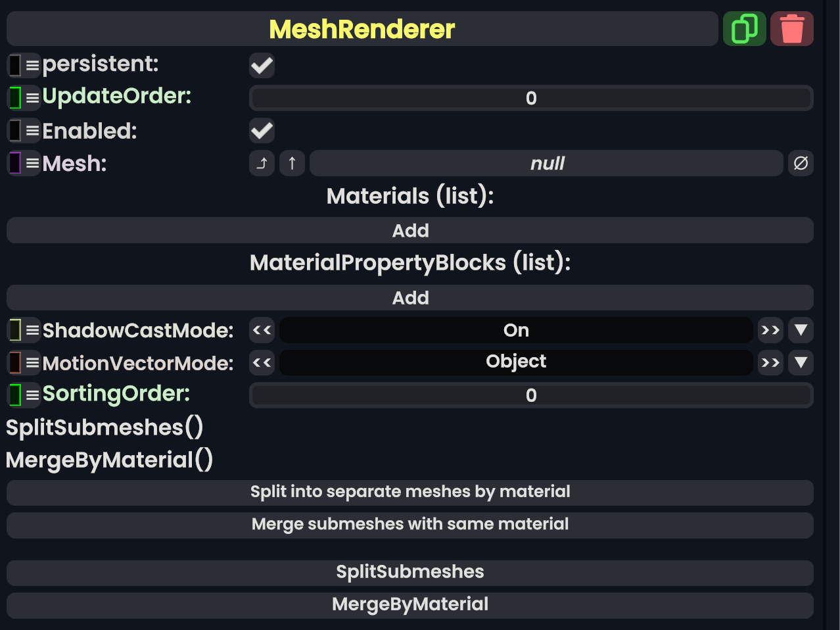Click the Mesh up arrow icon
The image size is (840, 630).
click(x=292, y=163)
